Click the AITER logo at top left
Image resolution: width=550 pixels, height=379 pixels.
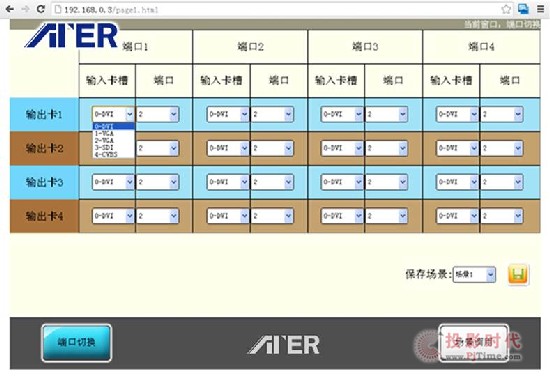(72, 35)
